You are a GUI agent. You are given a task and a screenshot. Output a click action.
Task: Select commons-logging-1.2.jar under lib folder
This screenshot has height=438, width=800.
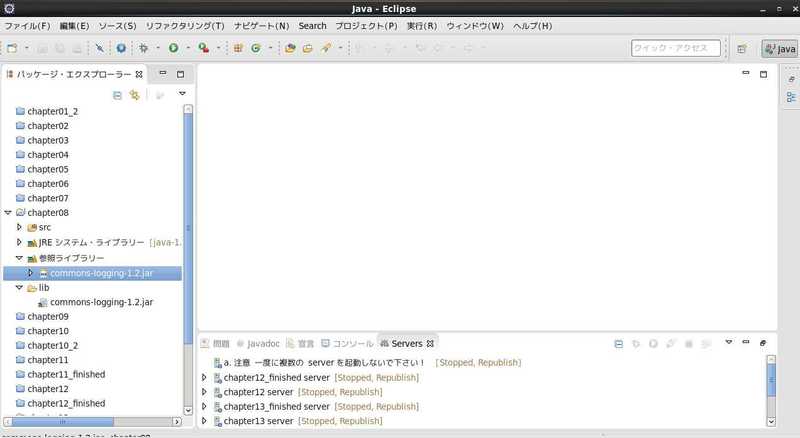click(x=96, y=302)
